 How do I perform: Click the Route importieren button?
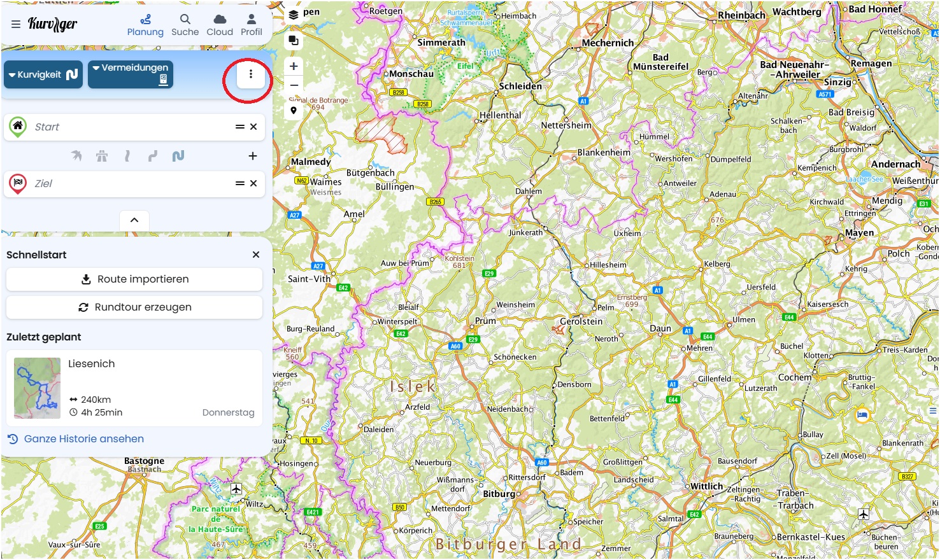coord(134,279)
